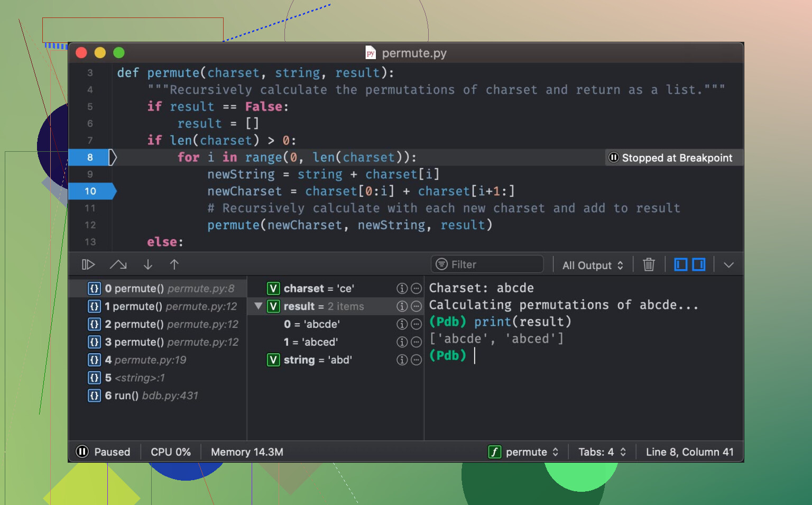
Task: Click the Step Out up arrow
Action: click(x=174, y=264)
